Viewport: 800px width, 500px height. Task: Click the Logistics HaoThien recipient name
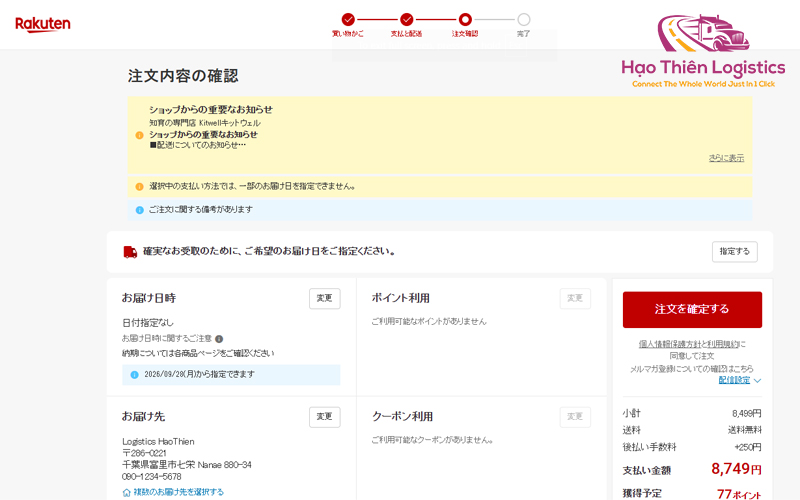158,442
